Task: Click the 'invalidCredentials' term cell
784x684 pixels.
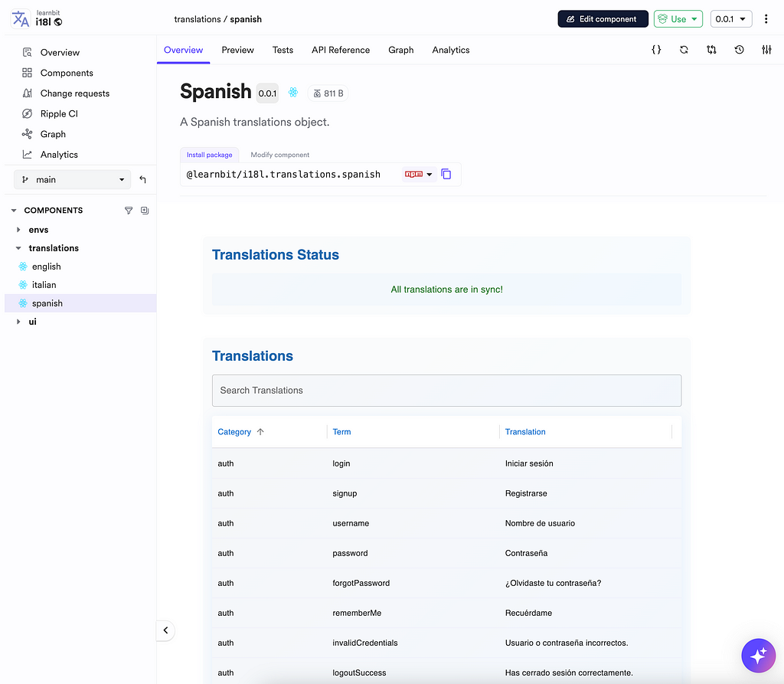Action: click(x=365, y=643)
